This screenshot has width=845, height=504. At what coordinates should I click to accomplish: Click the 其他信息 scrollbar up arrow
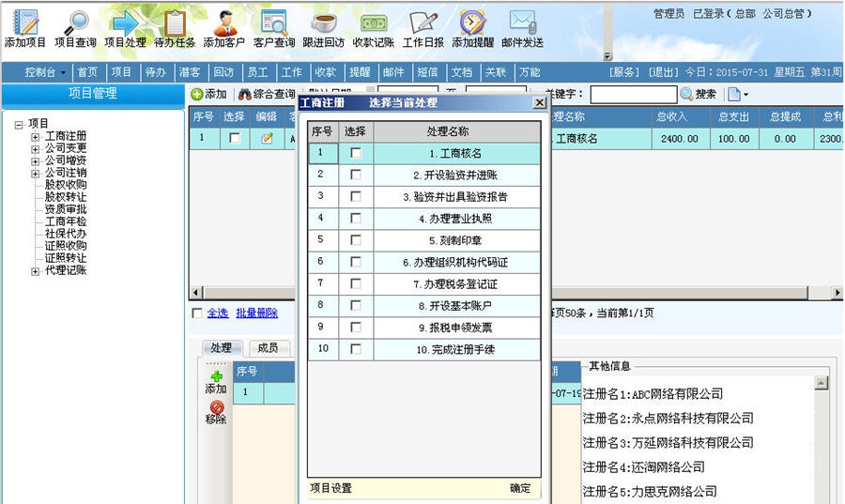click(x=822, y=383)
